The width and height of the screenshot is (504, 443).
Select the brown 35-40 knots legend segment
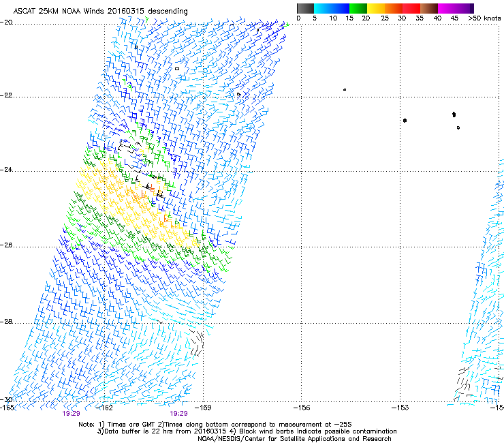[x=429, y=8]
